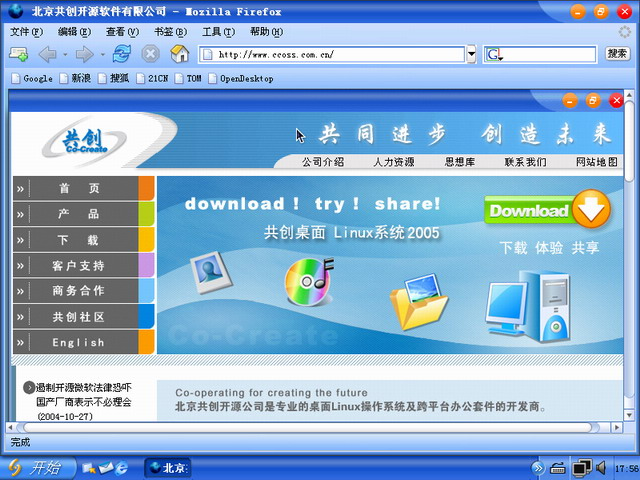Image resolution: width=640 pixels, height=480 pixels.
Task: Click the 共创 Co-Create logo
Action: [x=84, y=142]
